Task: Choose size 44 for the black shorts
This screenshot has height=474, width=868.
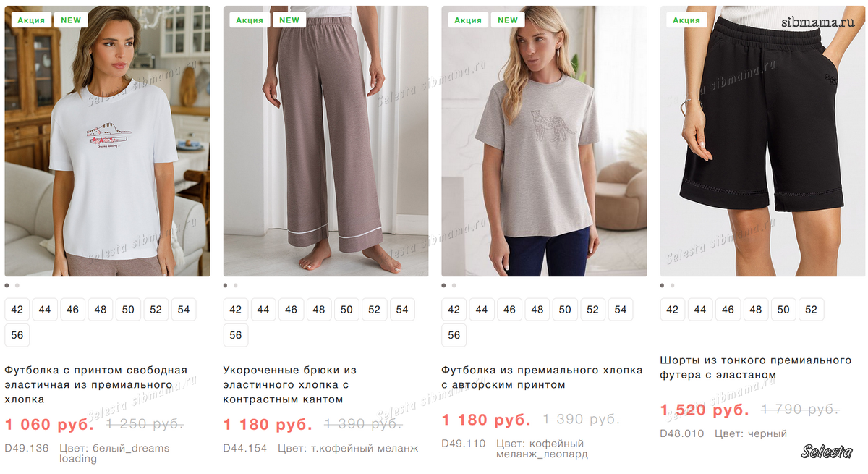Action: click(700, 310)
